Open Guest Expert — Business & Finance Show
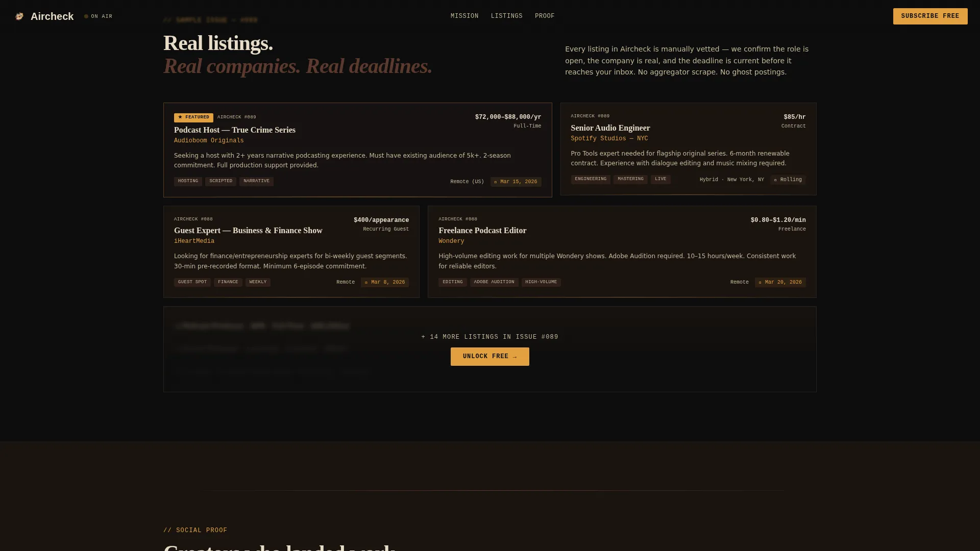This screenshot has width=980, height=551. pos(248,231)
